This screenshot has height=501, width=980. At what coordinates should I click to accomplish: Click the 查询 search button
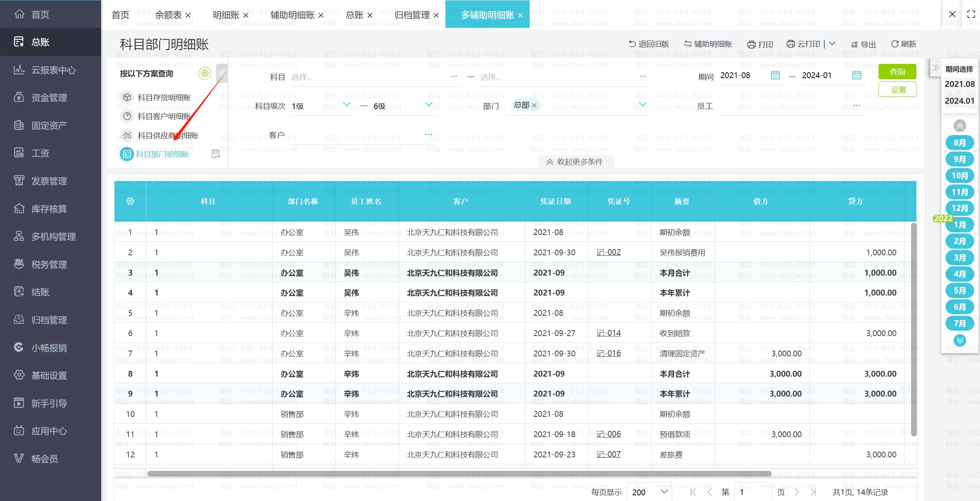(x=898, y=71)
